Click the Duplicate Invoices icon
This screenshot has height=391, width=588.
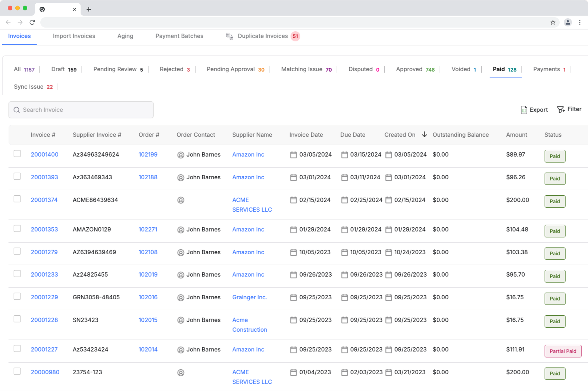(229, 36)
